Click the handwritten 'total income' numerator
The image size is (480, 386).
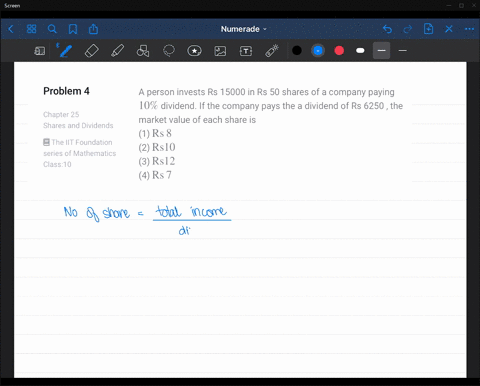(x=192, y=211)
